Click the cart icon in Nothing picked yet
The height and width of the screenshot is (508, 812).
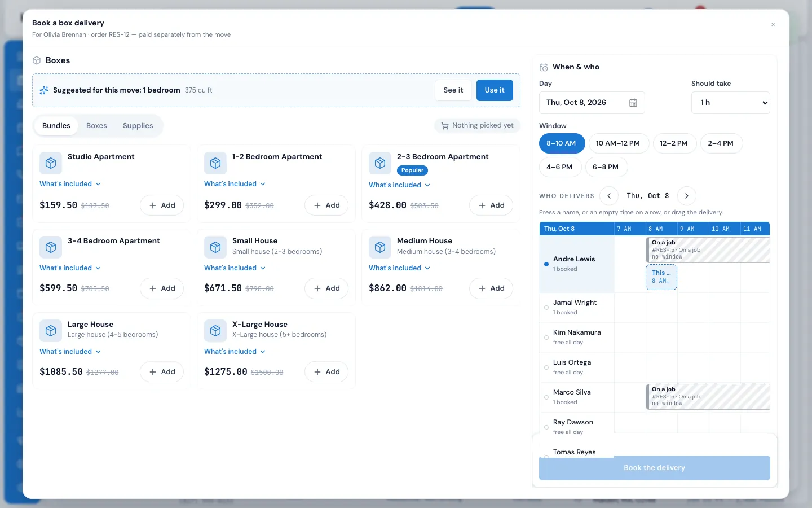tap(445, 126)
